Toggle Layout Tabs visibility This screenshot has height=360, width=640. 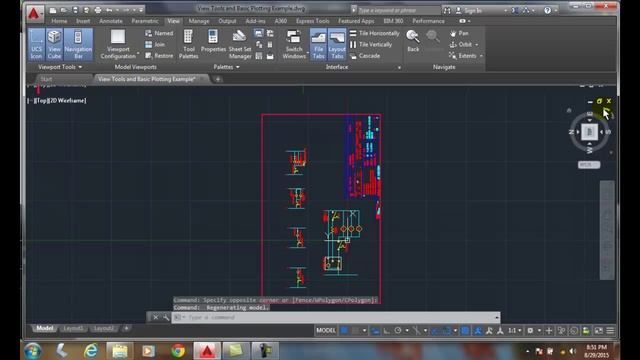point(337,44)
